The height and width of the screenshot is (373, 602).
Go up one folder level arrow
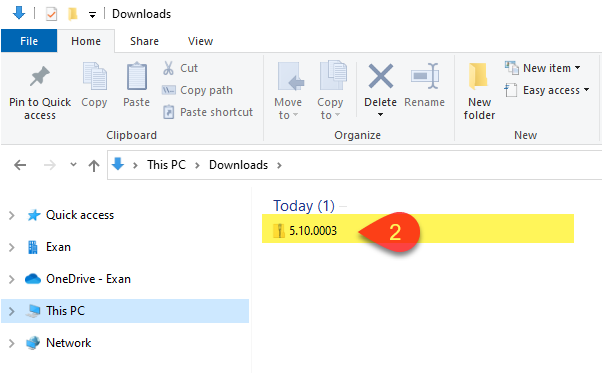pos(94,165)
